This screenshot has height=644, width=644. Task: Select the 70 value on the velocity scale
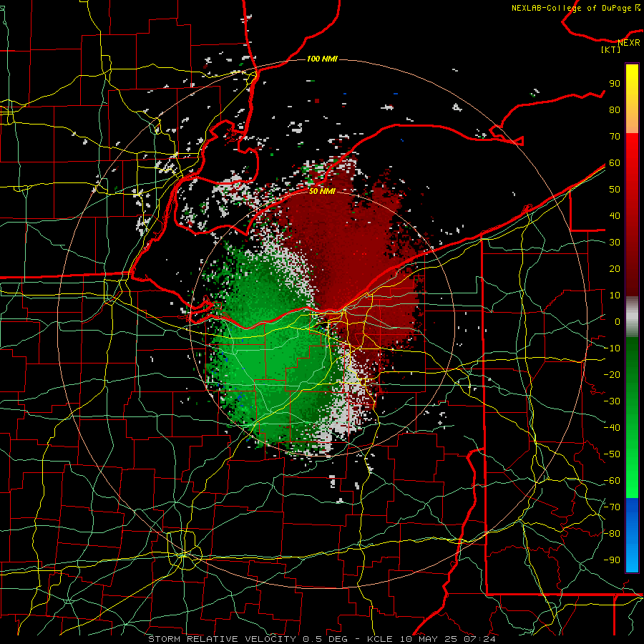pyautogui.click(x=615, y=137)
